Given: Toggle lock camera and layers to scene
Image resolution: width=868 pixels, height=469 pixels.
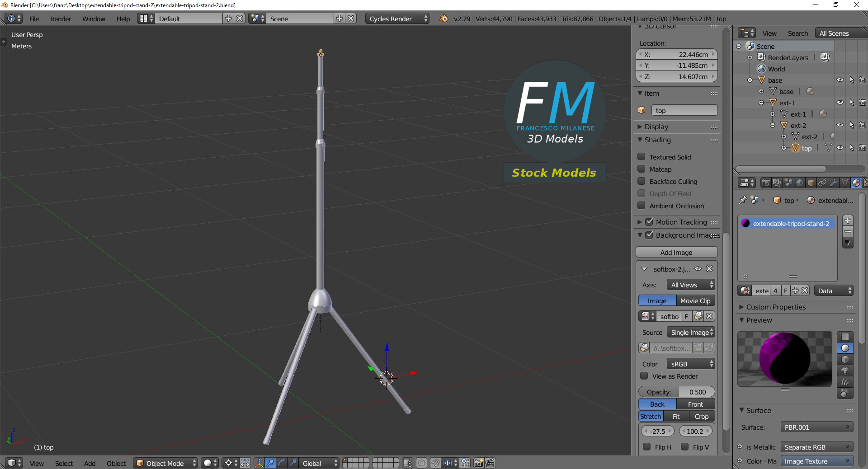Looking at the screenshot, I should (407, 463).
